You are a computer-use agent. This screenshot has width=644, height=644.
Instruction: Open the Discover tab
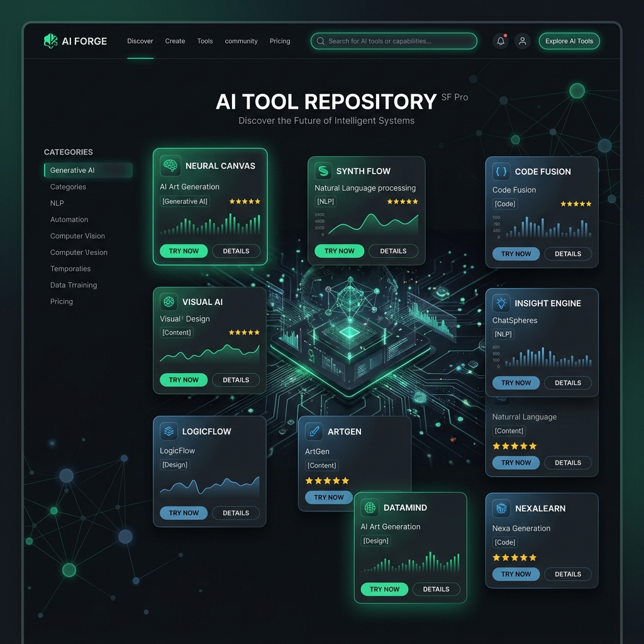pos(140,41)
